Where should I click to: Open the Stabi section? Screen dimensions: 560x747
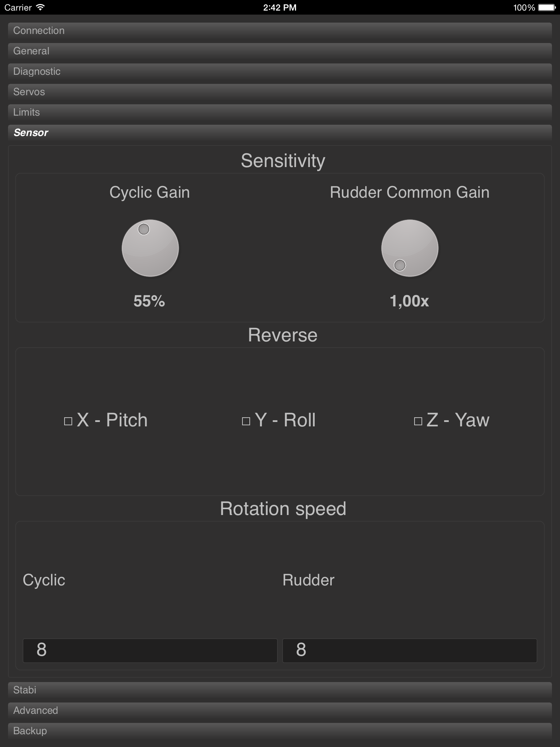pos(280,690)
